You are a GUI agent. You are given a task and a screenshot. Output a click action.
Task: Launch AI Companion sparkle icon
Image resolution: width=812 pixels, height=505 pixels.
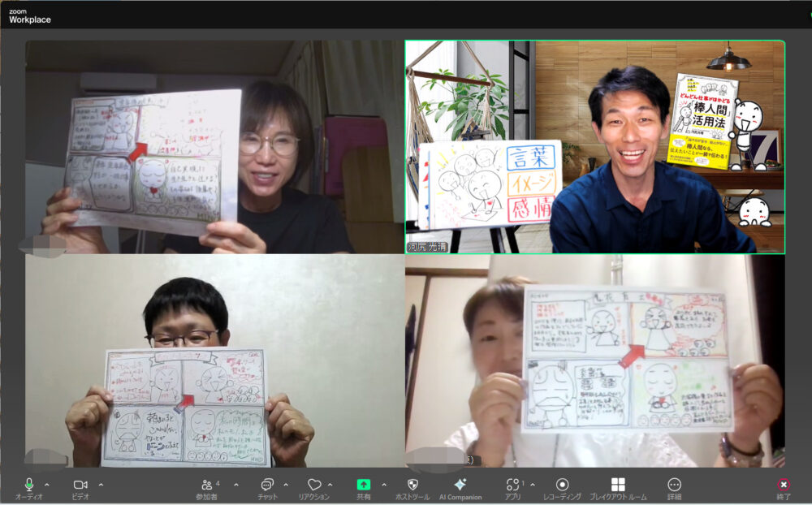460,485
